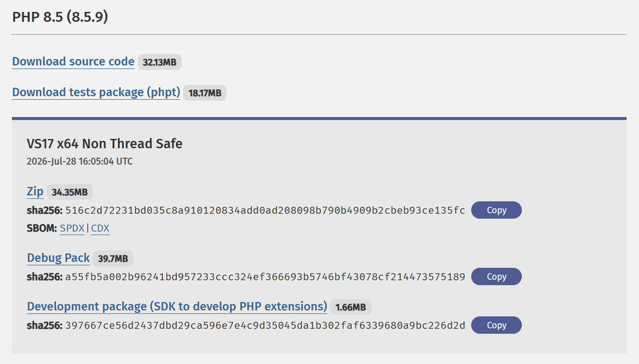Click the VS17 x64 Non Thread Safe heading

pos(105,144)
